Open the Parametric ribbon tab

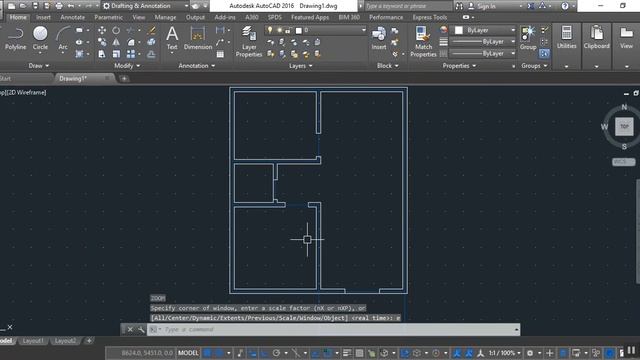[x=108, y=17]
